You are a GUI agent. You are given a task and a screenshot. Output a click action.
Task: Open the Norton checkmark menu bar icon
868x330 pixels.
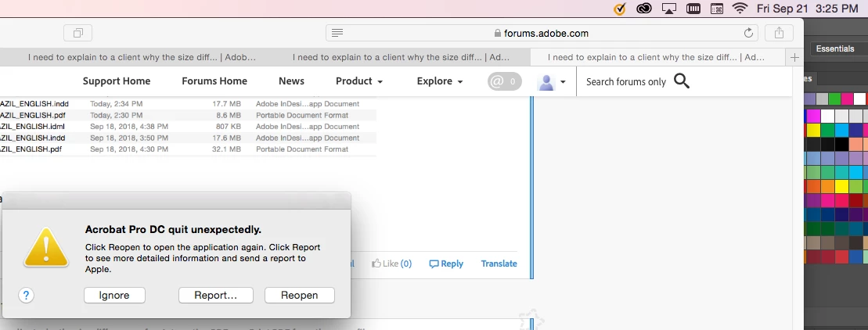click(620, 9)
